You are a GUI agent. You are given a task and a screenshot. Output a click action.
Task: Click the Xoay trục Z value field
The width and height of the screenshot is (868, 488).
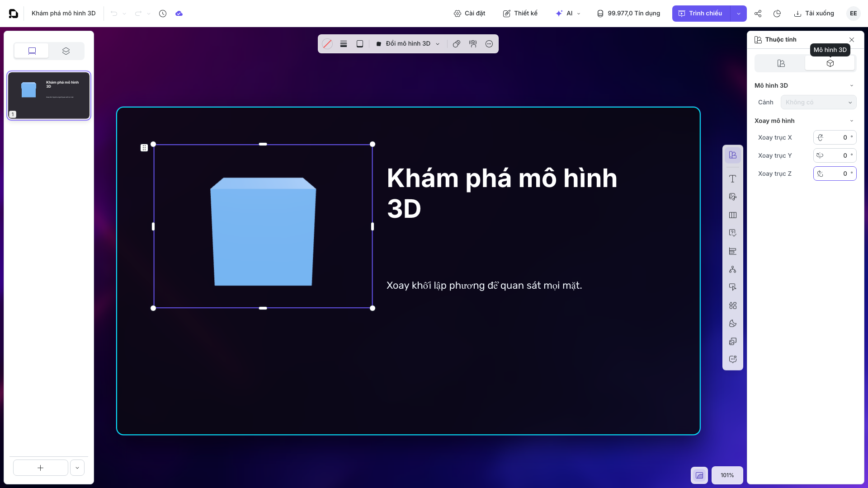(835, 174)
